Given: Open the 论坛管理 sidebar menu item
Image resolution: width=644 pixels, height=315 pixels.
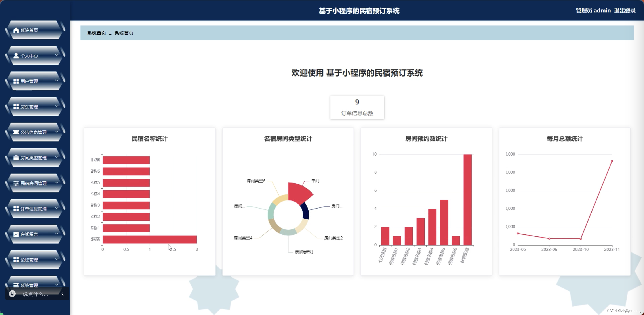Looking at the screenshot, I should click(29, 260).
